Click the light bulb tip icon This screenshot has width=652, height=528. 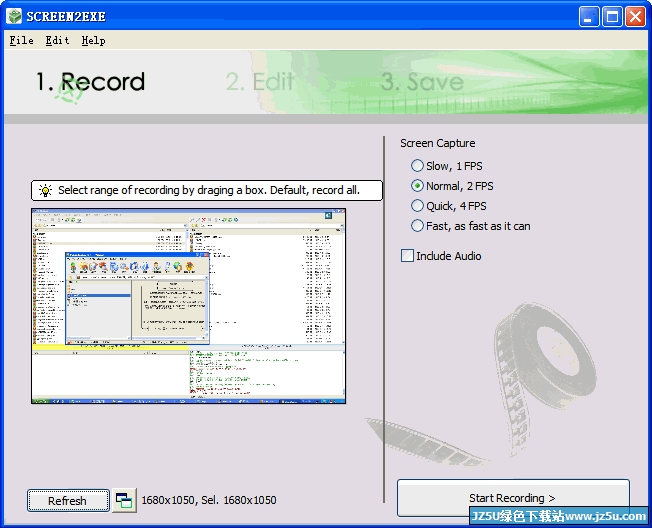click(x=45, y=190)
